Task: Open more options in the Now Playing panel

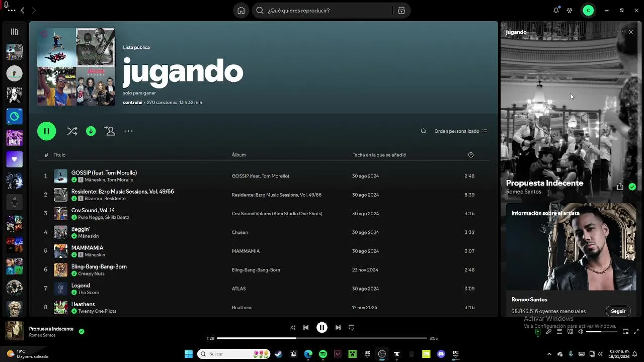Action: point(620,32)
